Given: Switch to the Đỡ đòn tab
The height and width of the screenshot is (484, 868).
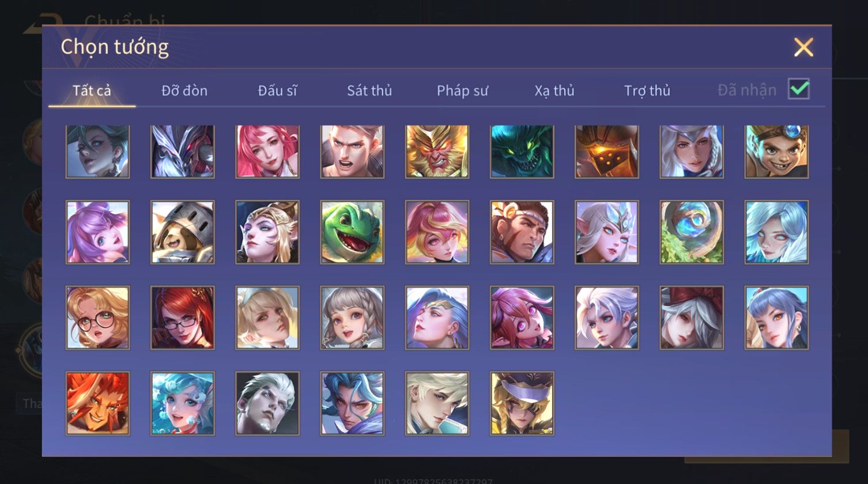Looking at the screenshot, I should click(x=184, y=90).
